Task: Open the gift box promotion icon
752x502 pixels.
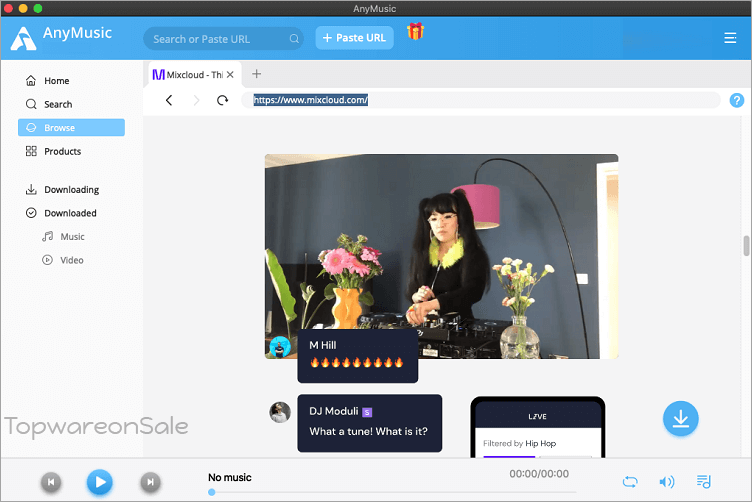Action: (x=415, y=31)
